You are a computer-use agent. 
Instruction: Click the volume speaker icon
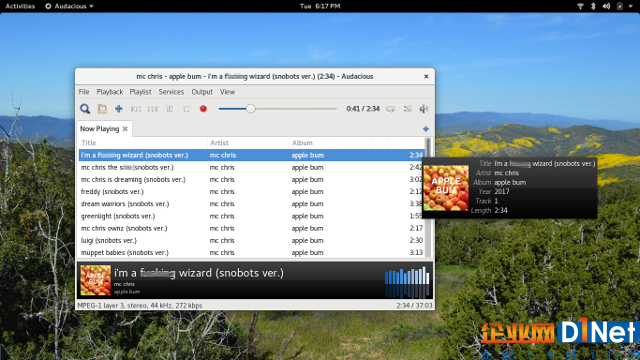point(424,109)
